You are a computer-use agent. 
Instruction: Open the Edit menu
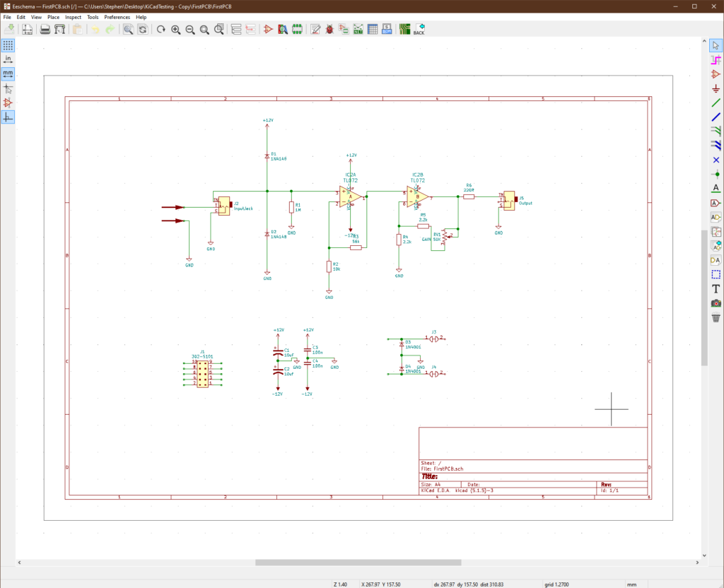pyautogui.click(x=21, y=17)
